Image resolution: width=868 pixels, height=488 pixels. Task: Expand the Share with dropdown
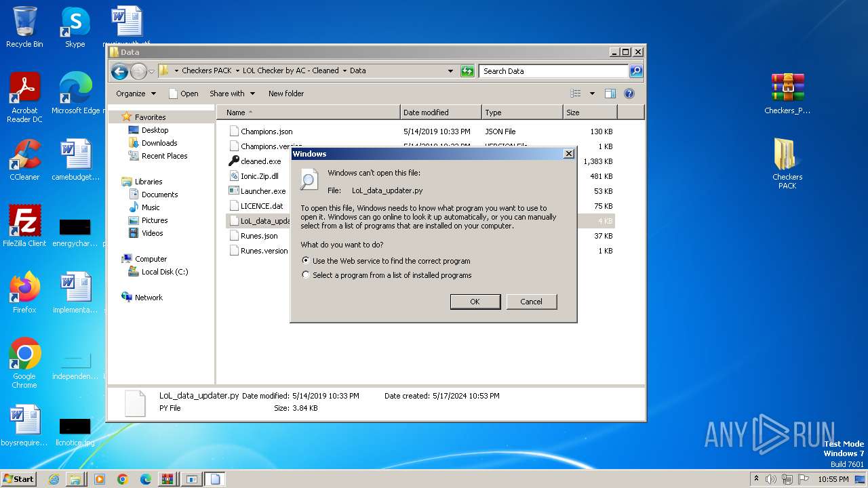(232, 94)
